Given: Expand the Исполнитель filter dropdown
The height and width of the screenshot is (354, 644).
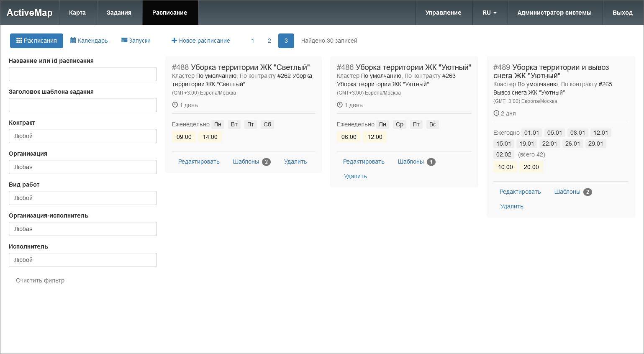Looking at the screenshot, I should pos(83,260).
